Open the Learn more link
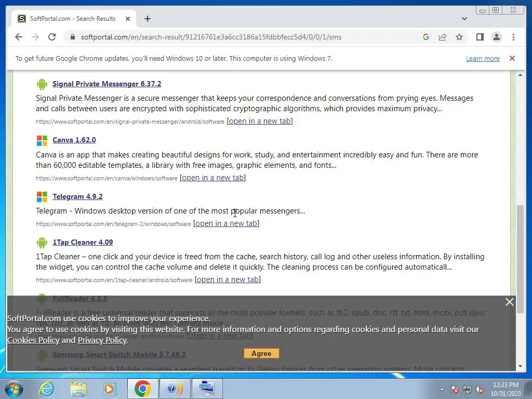Viewport: 532px width, 399px height. click(483, 58)
